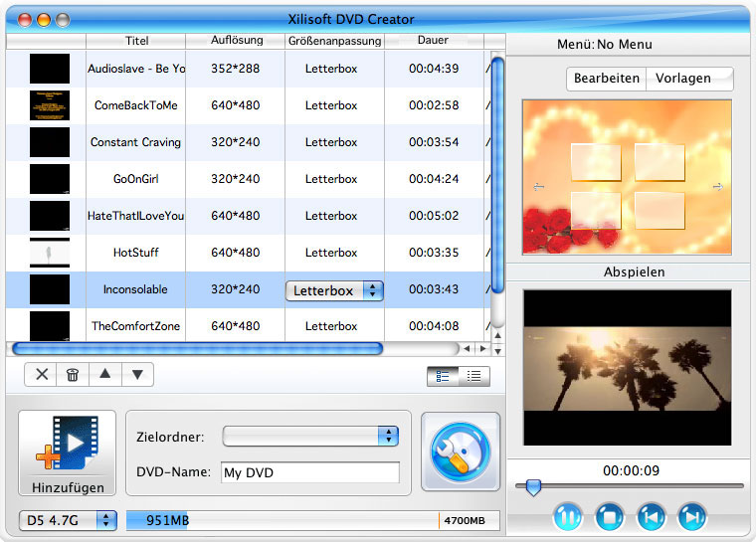Click the Auflösung column header
This screenshot has width=756, height=542.
pos(236,41)
